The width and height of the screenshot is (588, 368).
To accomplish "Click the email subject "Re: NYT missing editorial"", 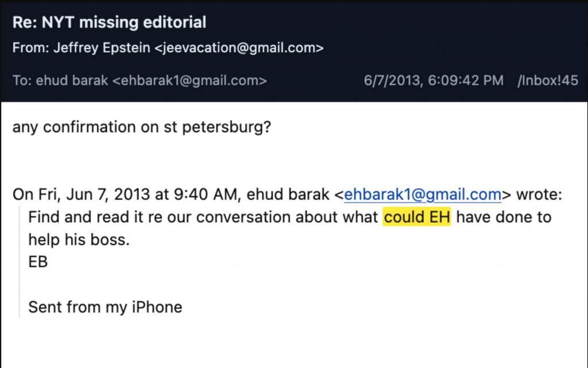I will click(109, 23).
